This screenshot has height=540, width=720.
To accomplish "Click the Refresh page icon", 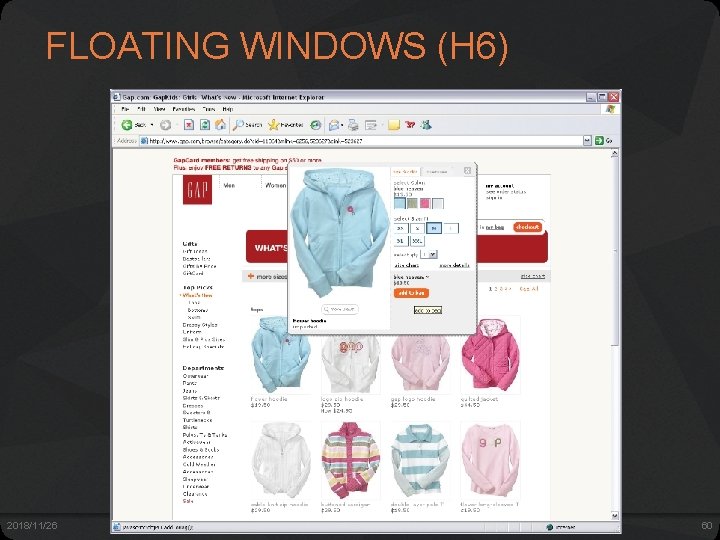I will click(205, 125).
